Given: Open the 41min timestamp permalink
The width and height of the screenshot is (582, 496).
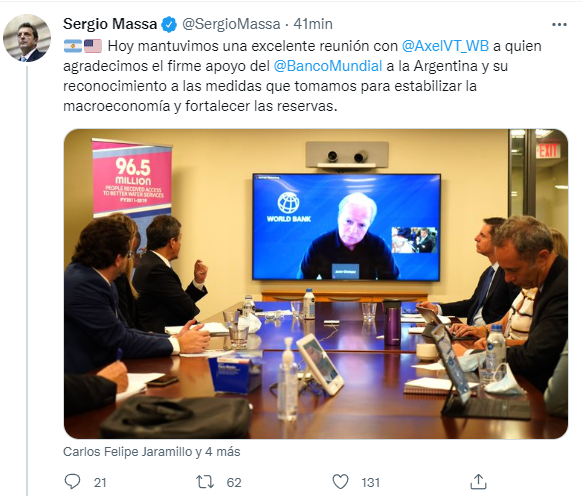Looking at the screenshot, I should [313, 24].
